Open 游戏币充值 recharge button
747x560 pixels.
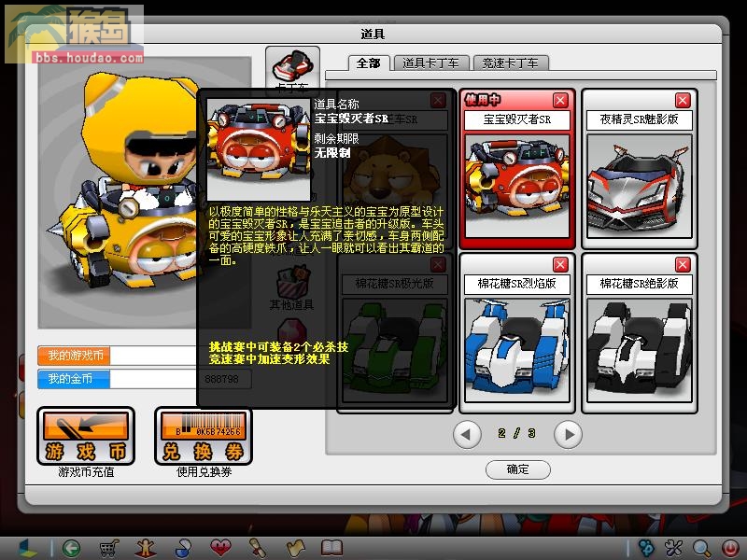coord(86,436)
